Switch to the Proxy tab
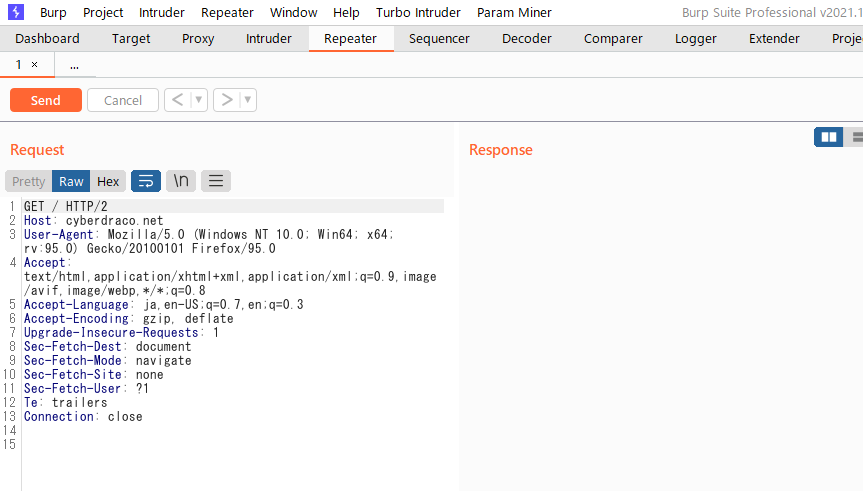The image size is (863, 491). tap(198, 39)
